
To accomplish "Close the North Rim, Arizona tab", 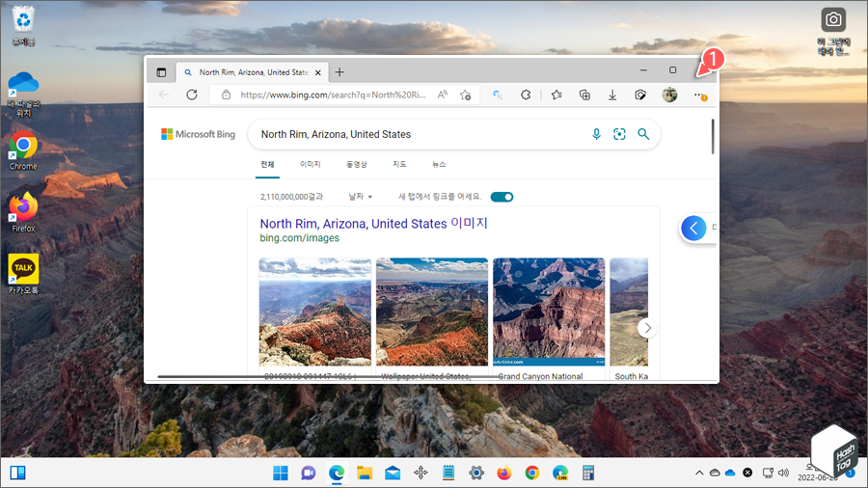I will pos(317,72).
